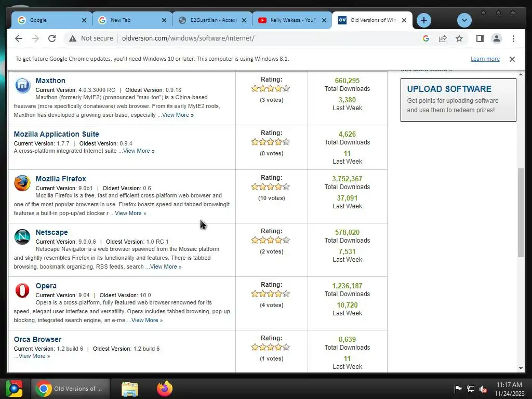Click the Maxthon star rating

(x=271, y=89)
